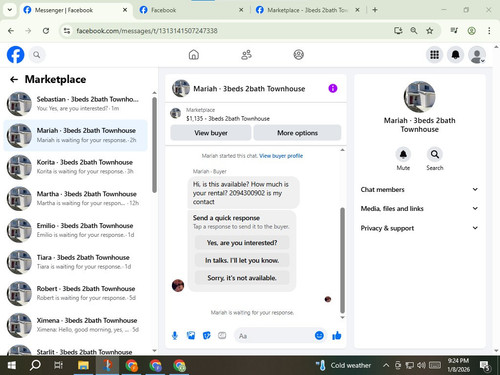500x375 pixels.
Task: Switch to Marketplace 3beds 2bath tab
Action: tap(307, 10)
